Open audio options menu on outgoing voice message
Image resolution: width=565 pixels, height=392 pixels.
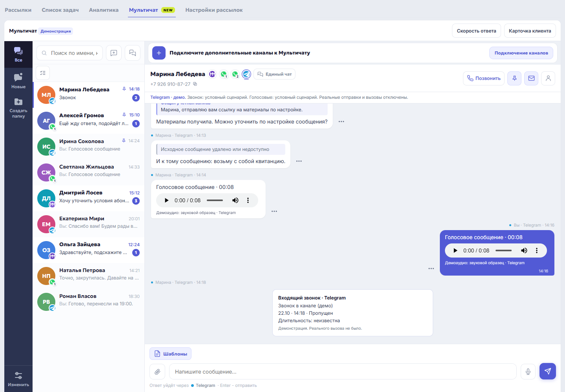point(537,250)
